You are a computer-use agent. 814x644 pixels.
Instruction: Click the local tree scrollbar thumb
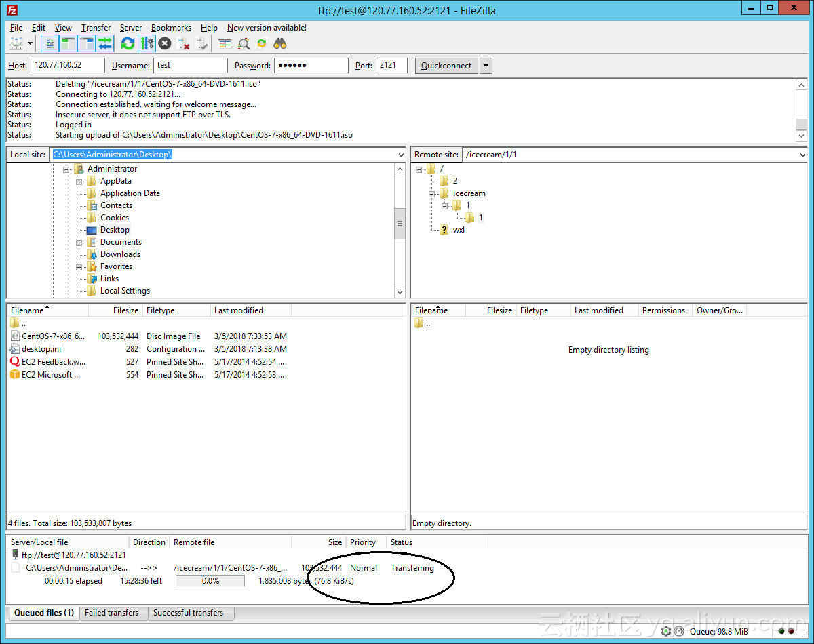[400, 224]
